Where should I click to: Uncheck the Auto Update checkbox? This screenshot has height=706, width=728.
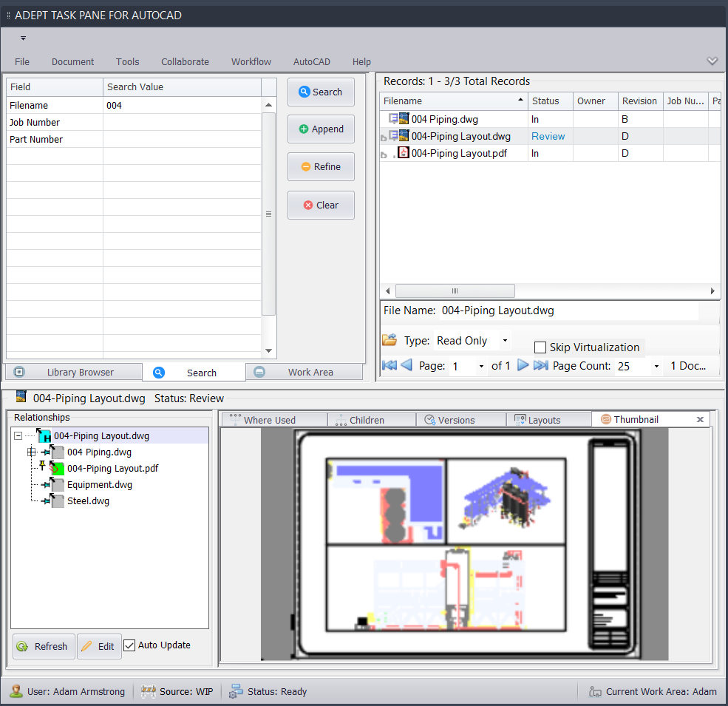point(129,645)
